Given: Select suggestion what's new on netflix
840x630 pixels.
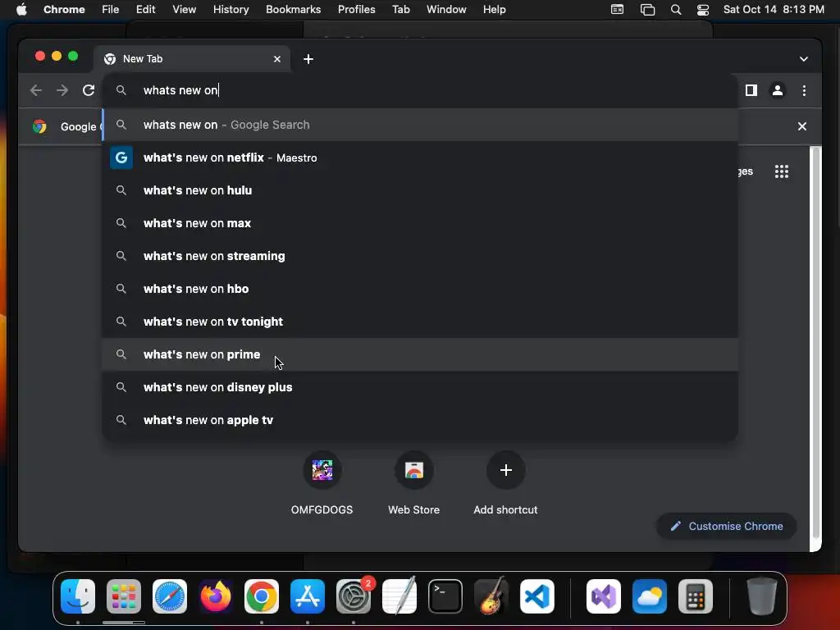Looking at the screenshot, I should click(x=420, y=157).
